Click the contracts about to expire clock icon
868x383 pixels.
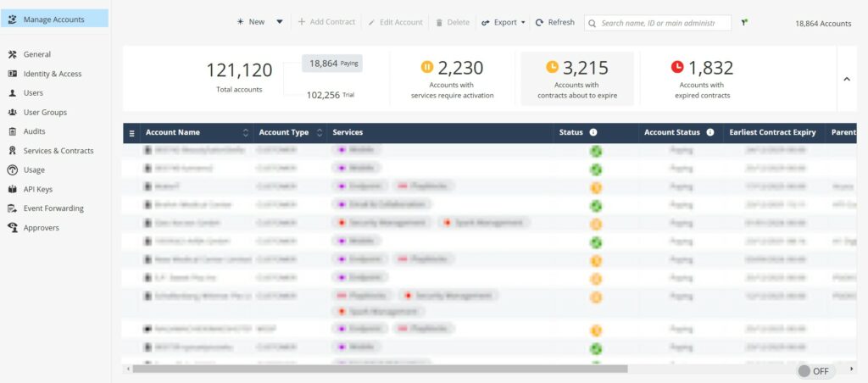pyautogui.click(x=552, y=67)
